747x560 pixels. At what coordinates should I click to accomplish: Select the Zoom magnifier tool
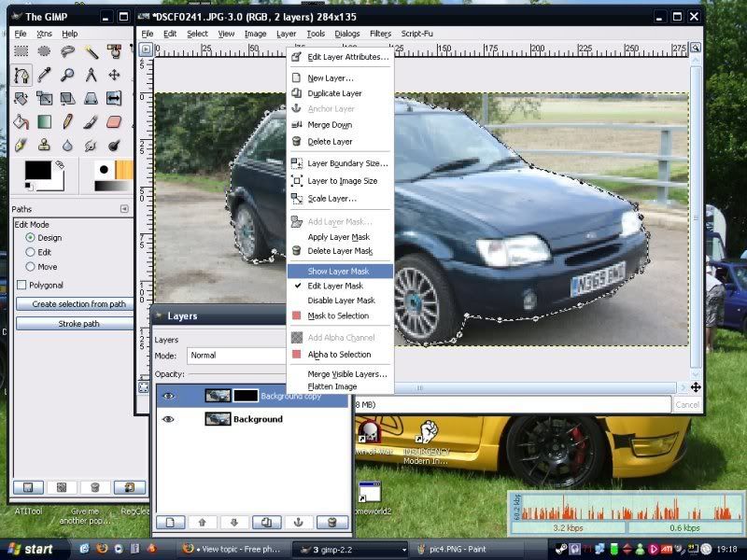67,75
